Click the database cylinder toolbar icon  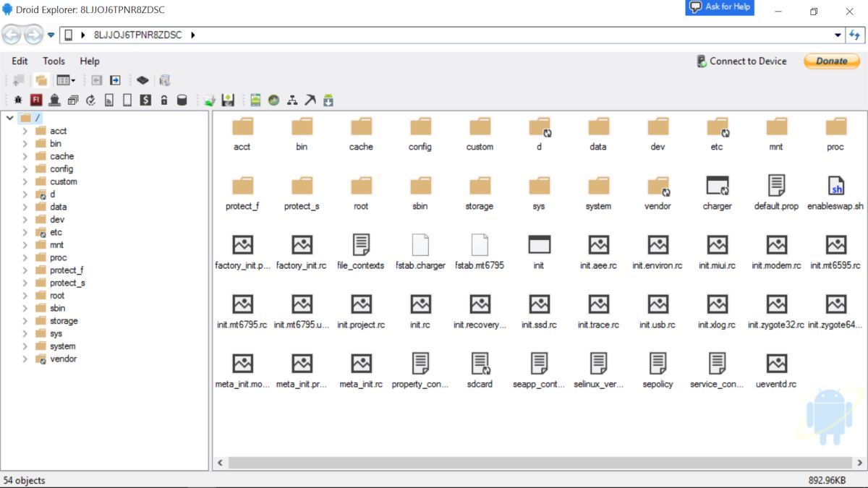(x=182, y=100)
